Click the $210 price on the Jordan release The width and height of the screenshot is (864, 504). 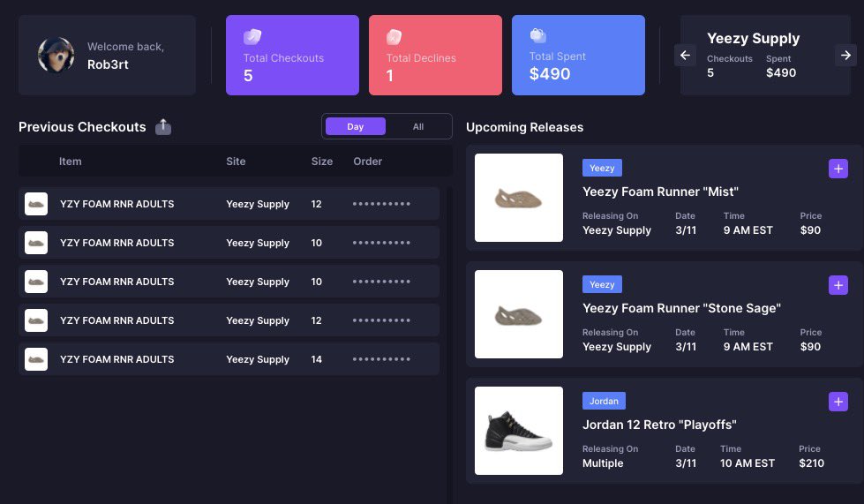(812, 463)
